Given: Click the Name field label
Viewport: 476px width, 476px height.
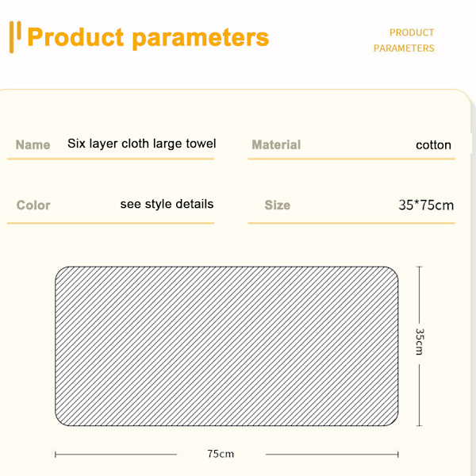Looking at the screenshot, I should click(x=33, y=145).
